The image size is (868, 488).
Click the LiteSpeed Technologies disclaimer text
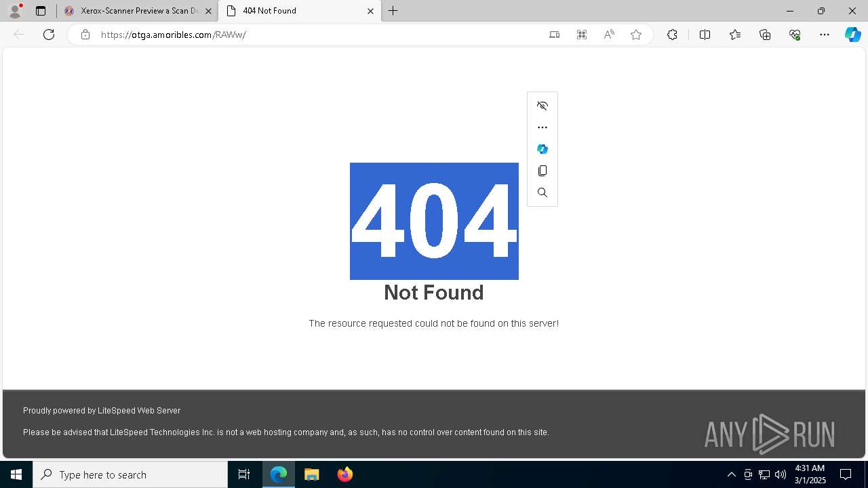point(286,432)
